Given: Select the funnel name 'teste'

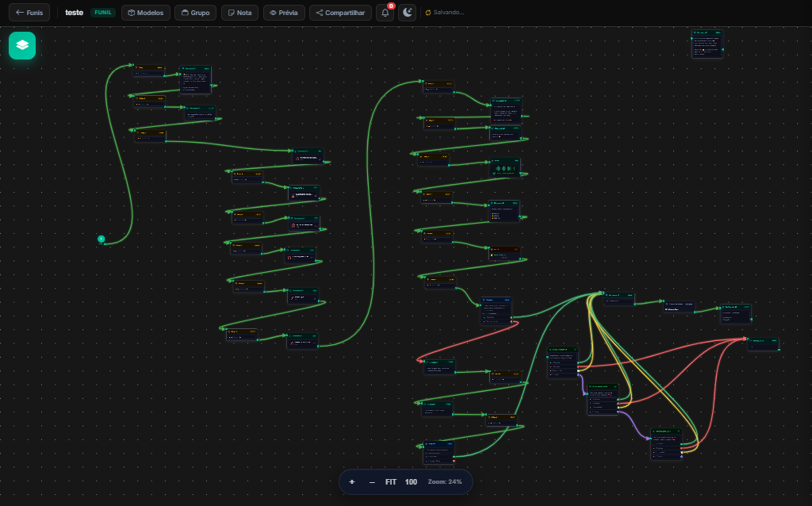Looking at the screenshot, I should (x=74, y=13).
